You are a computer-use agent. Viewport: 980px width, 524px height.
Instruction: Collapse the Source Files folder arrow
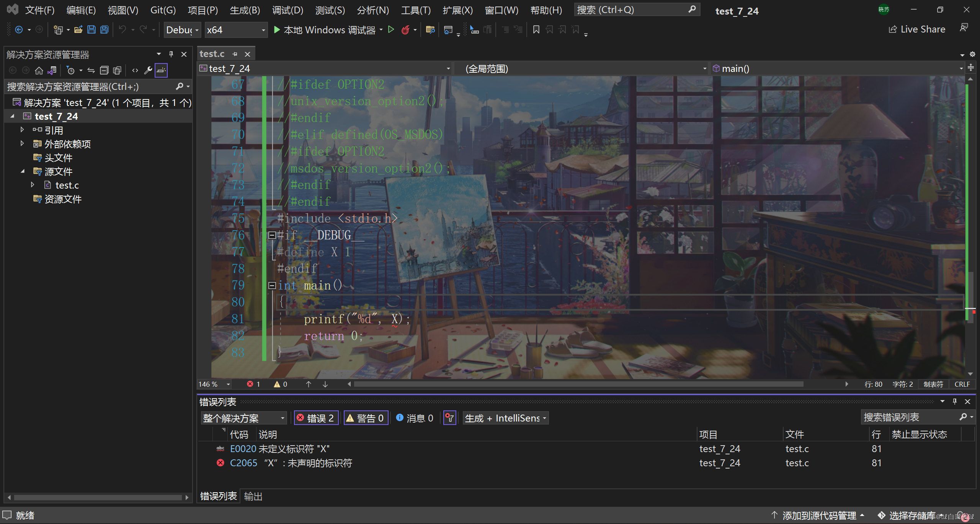pos(23,171)
